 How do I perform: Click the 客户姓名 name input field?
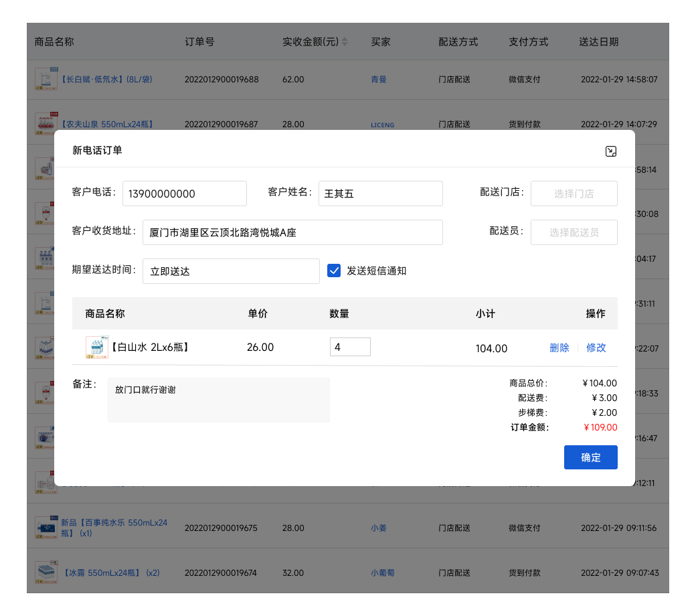coord(380,194)
